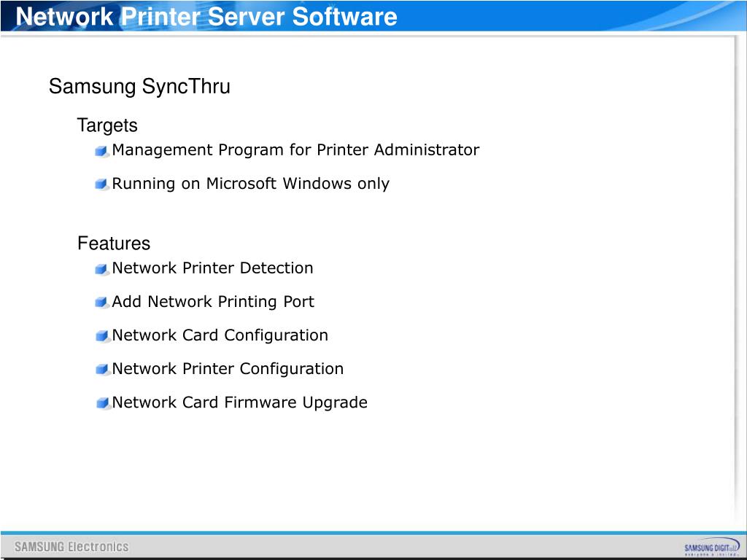The height and width of the screenshot is (560, 747).
Task: Select the 'Samsung SyncThru' heading
Action: (139, 87)
